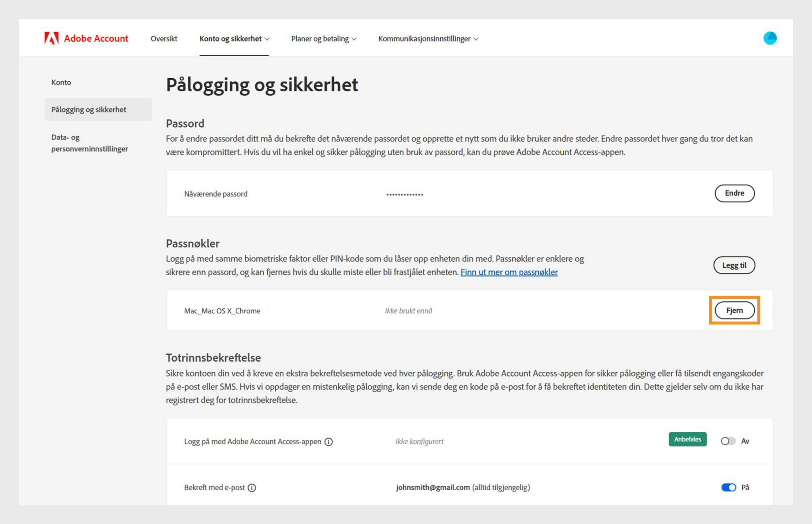Expand the Planer og betaling menu
The image size is (812, 524).
pos(324,38)
